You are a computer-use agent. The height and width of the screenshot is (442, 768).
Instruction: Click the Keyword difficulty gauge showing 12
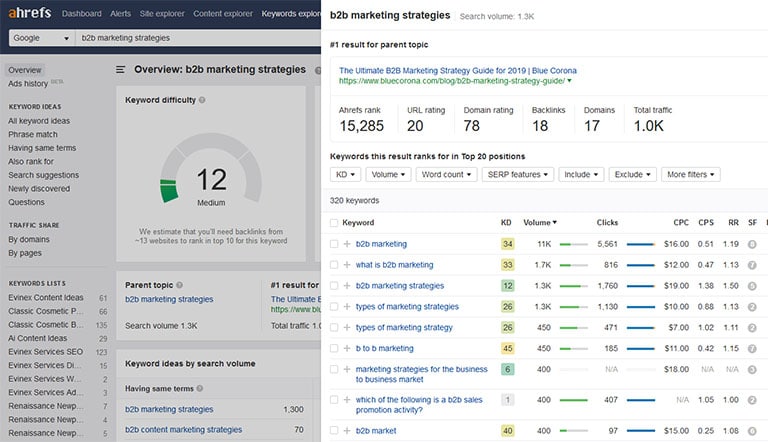(211, 169)
